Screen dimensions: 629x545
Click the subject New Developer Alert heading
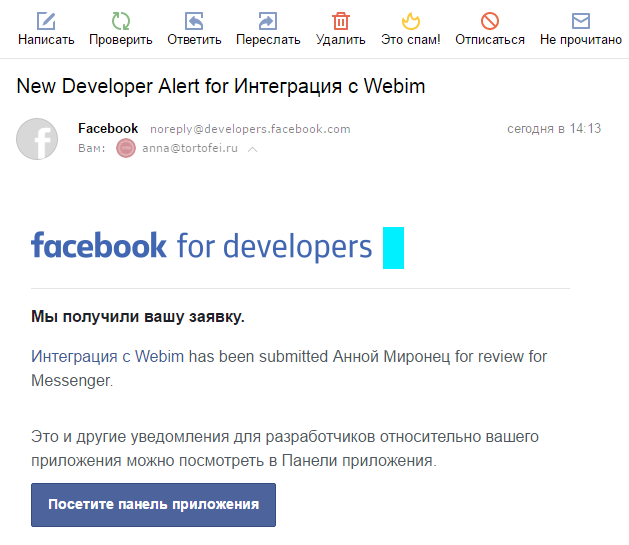[221, 86]
